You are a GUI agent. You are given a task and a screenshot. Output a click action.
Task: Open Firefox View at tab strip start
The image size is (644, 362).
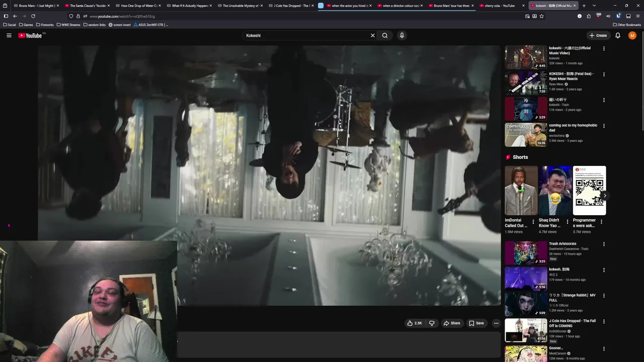6,6
